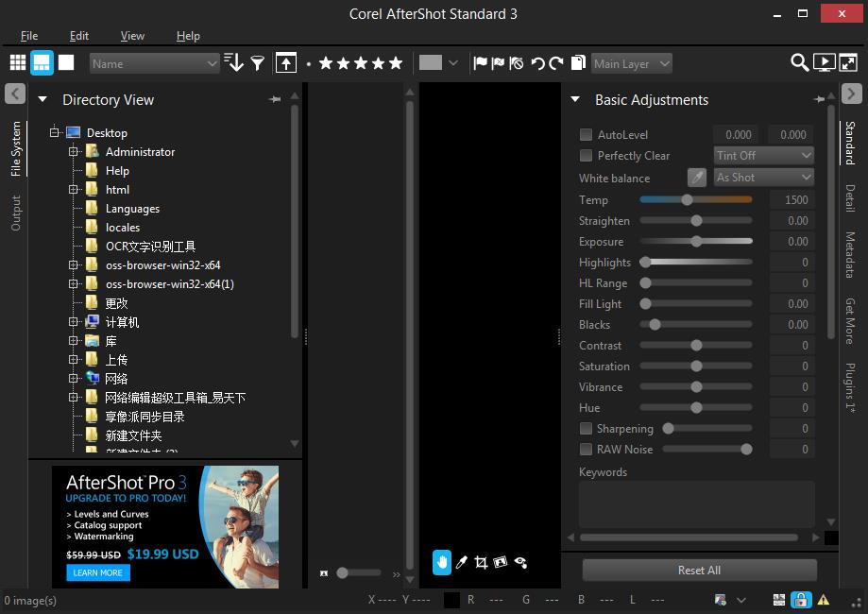Collapse the Desktop tree node
Image resolution: width=868 pixels, height=614 pixels.
tap(54, 133)
